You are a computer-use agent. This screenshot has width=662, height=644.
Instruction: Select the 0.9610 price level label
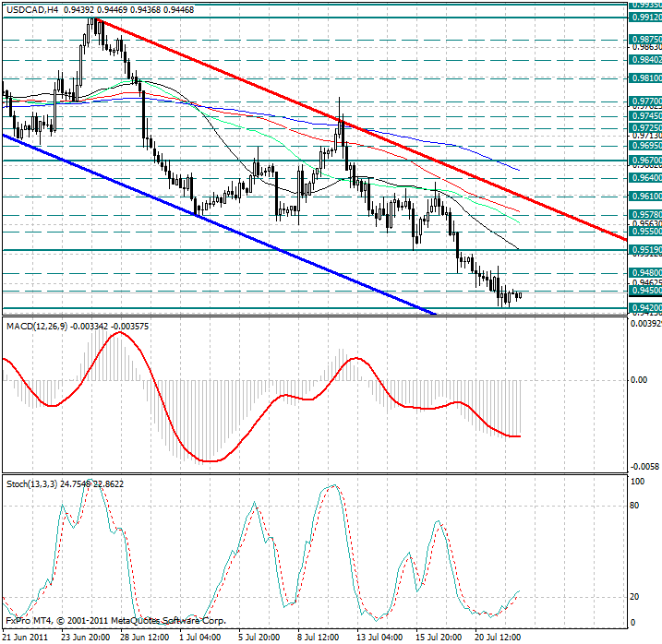point(645,197)
